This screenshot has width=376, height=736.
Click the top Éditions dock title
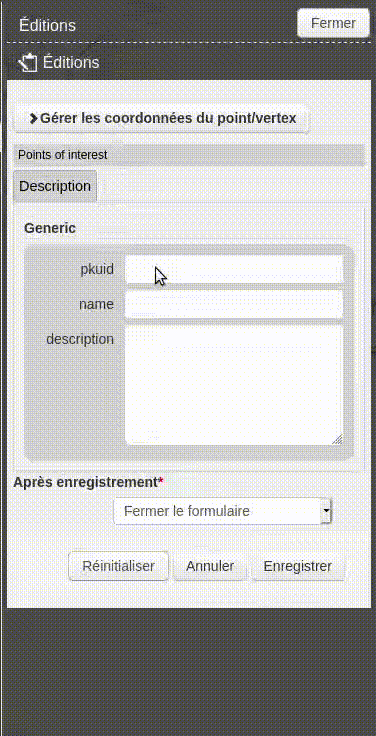point(47,25)
